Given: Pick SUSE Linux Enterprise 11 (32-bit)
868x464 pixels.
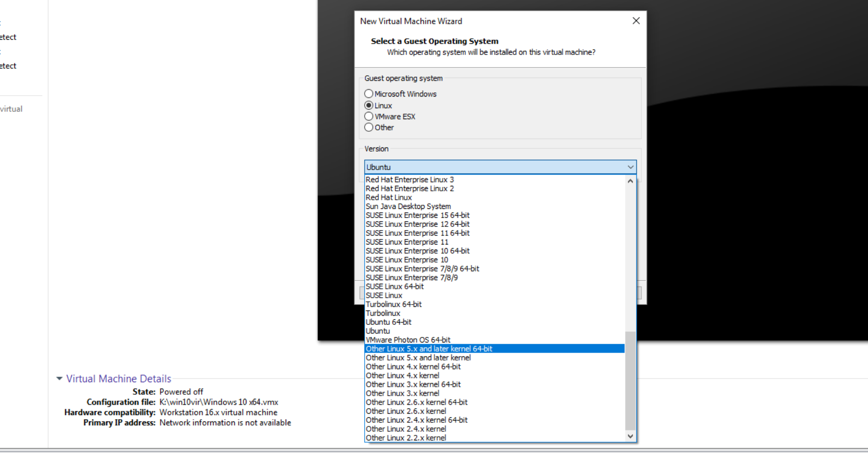Looking at the screenshot, I should (x=495, y=242).
